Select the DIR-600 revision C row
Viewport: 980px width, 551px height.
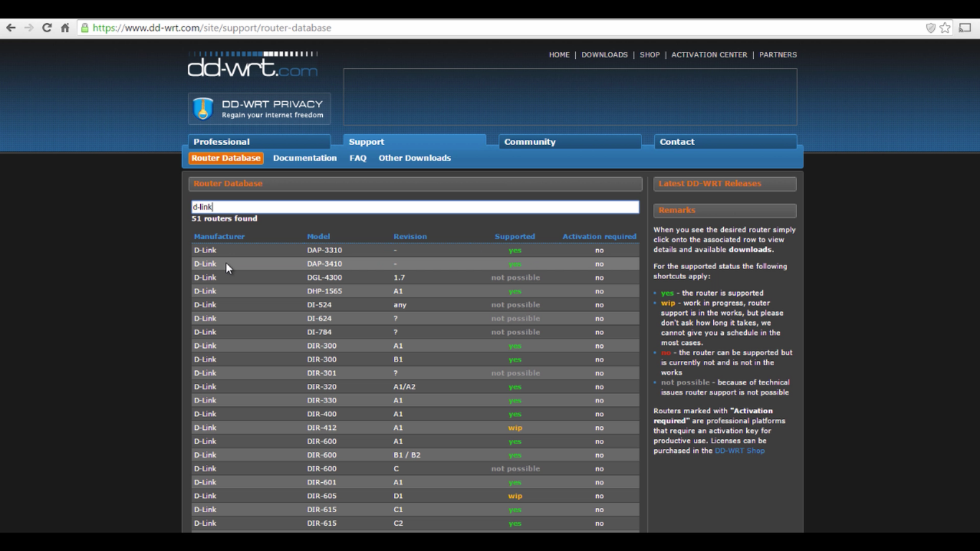point(415,468)
